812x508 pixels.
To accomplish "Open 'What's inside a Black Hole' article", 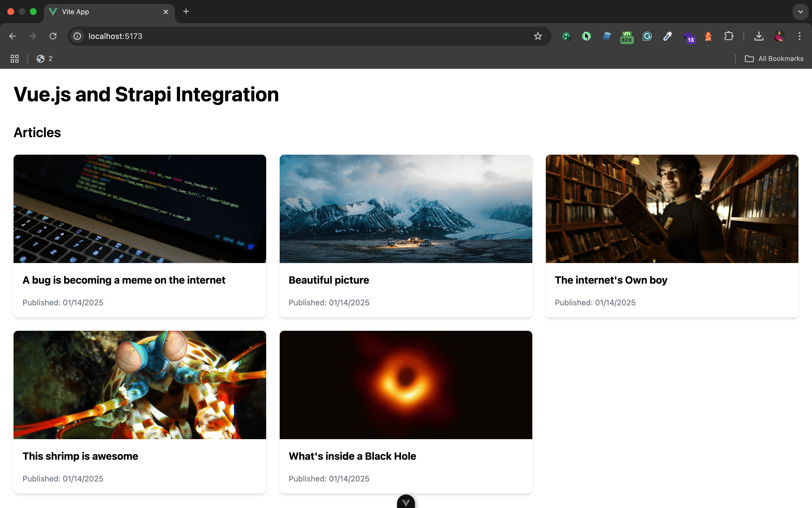I will (352, 456).
